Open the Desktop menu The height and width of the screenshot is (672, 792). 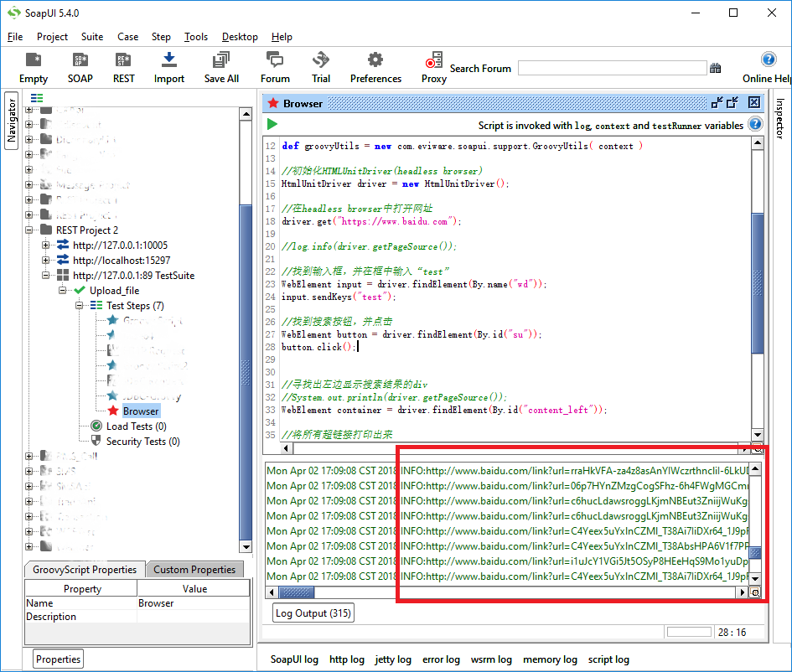tap(240, 37)
